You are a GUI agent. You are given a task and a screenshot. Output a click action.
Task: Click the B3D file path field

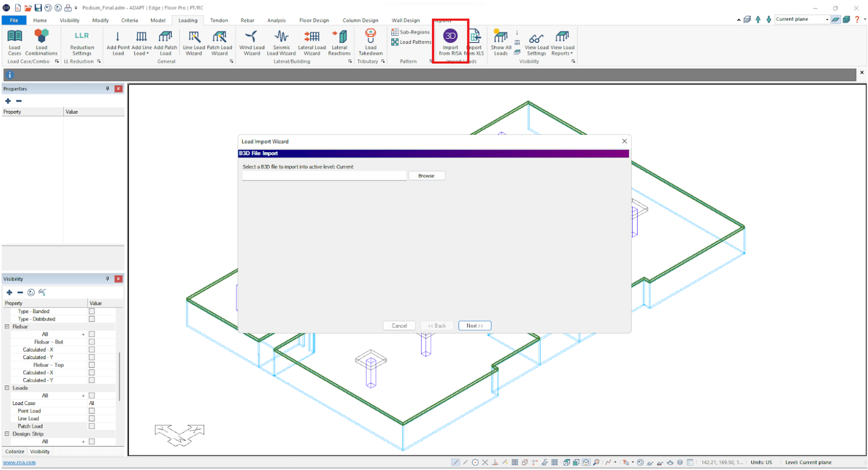(324, 176)
